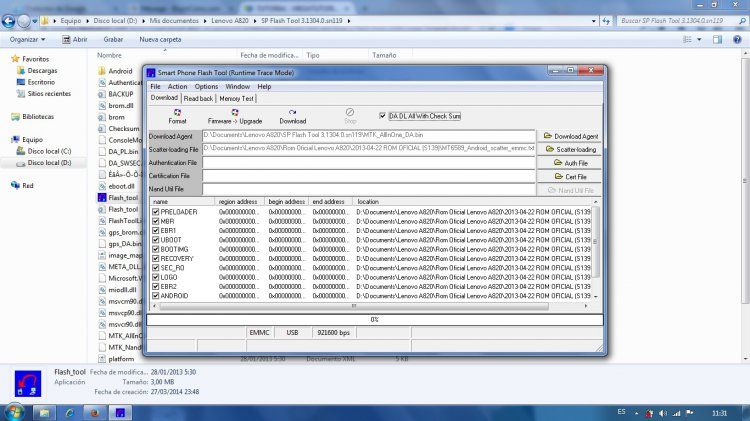Image resolution: width=750 pixels, height=421 pixels.
Task: Click Abrir in Explorer toolbar
Action: (75, 40)
